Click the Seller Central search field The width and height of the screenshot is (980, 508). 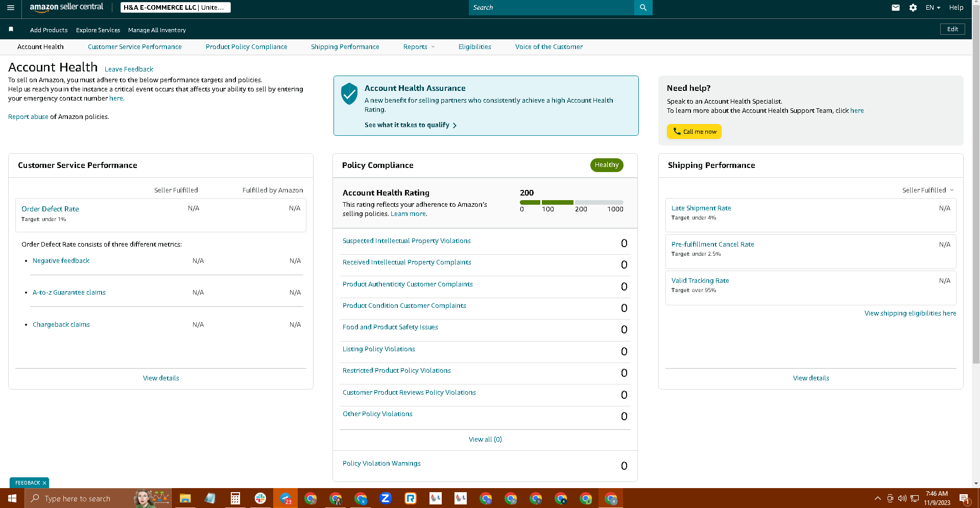click(552, 8)
